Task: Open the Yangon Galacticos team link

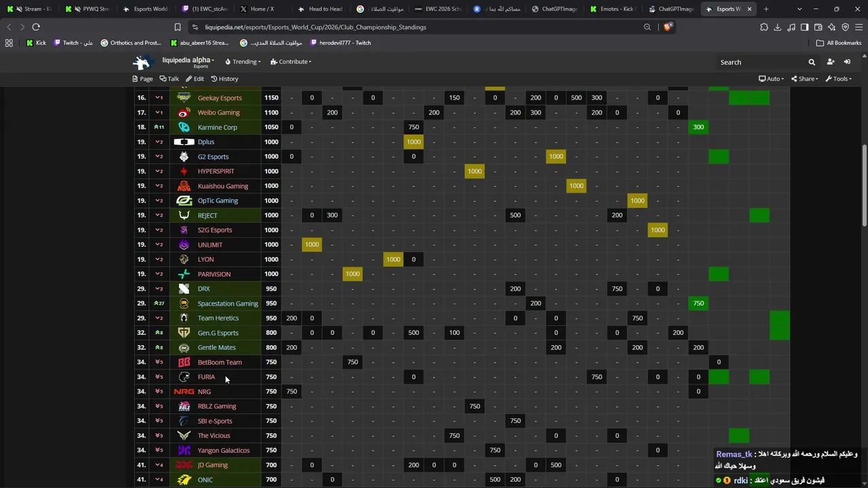Action: tap(224, 450)
